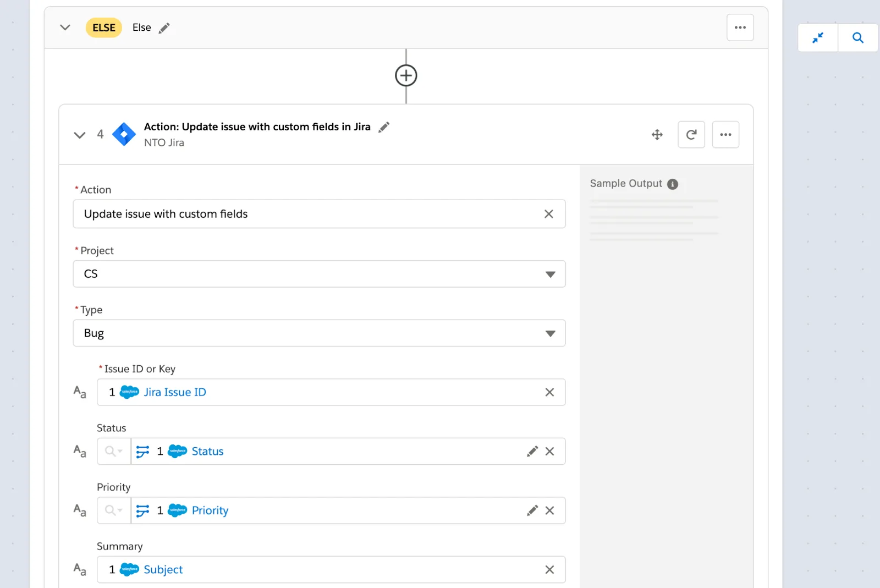Image resolution: width=880 pixels, height=588 pixels.
Task: Open the Else block overflow menu
Action: (x=740, y=28)
